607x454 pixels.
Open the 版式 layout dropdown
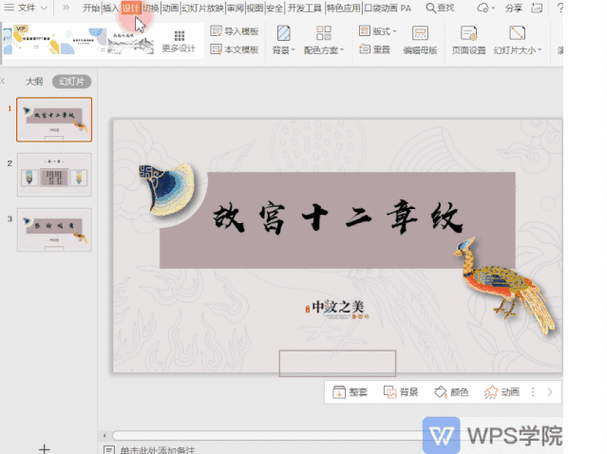pos(377,31)
